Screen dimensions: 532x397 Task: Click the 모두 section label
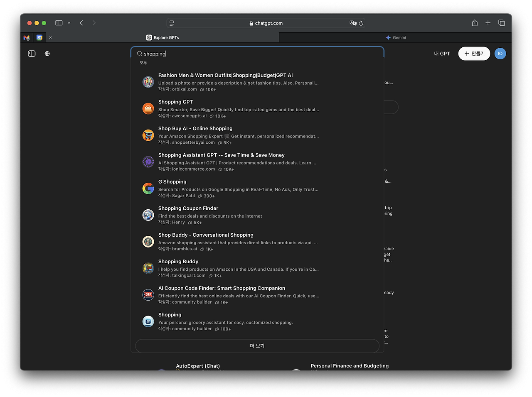143,63
